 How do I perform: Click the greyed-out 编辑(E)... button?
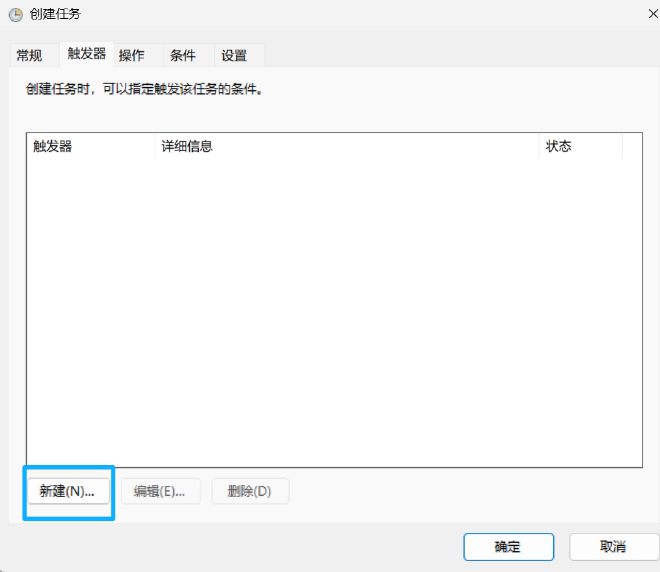(x=160, y=491)
